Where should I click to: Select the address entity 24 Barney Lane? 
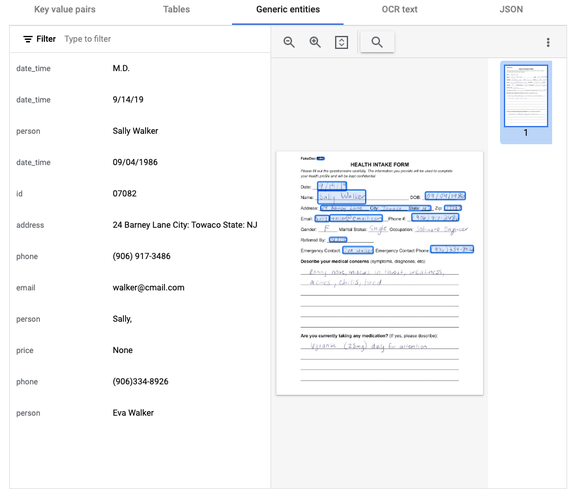click(x=140, y=225)
